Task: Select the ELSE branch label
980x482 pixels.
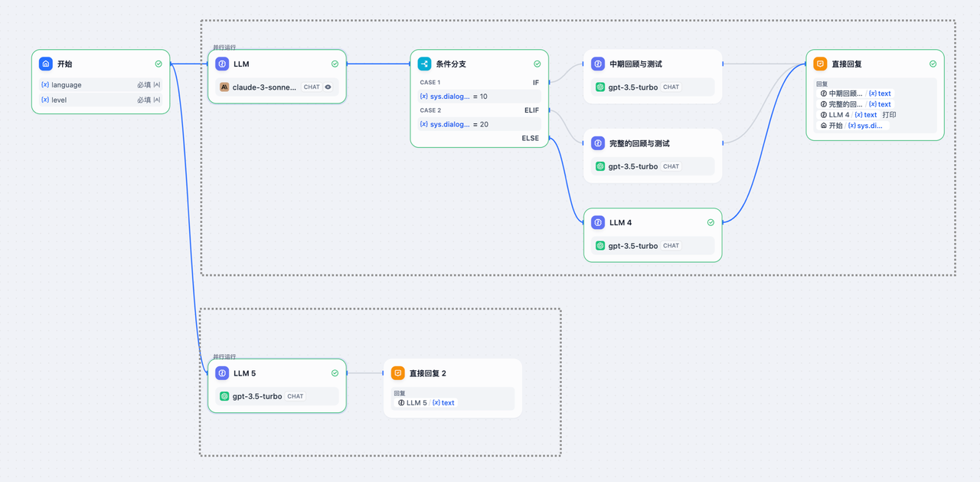Action: point(531,139)
